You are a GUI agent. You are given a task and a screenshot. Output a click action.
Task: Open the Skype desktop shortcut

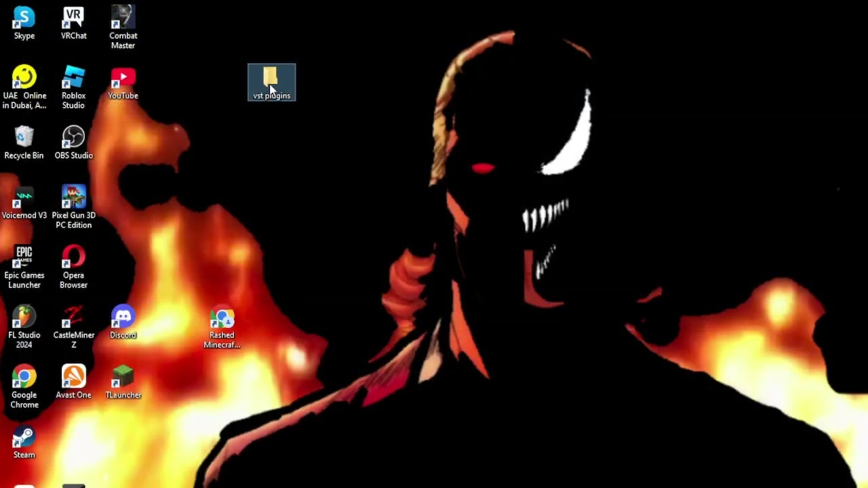[x=24, y=23]
